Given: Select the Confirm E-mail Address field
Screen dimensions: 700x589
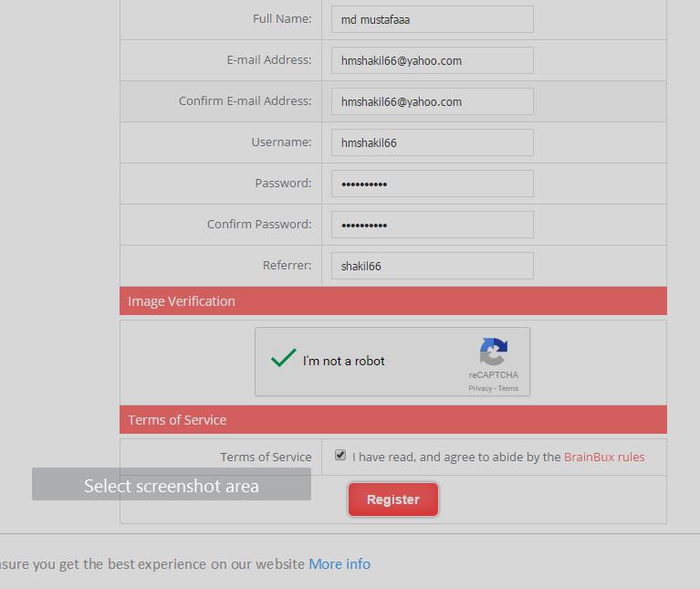Looking at the screenshot, I should click(x=432, y=101).
